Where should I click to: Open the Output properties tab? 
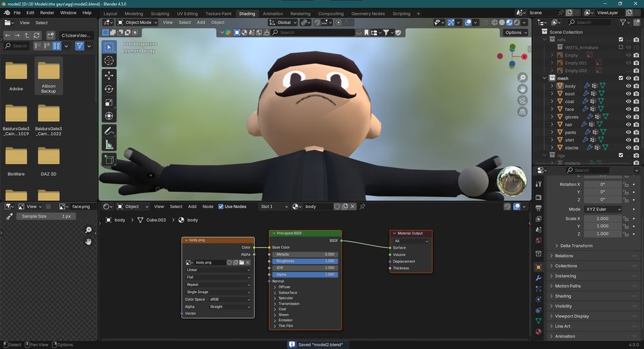pos(538,208)
